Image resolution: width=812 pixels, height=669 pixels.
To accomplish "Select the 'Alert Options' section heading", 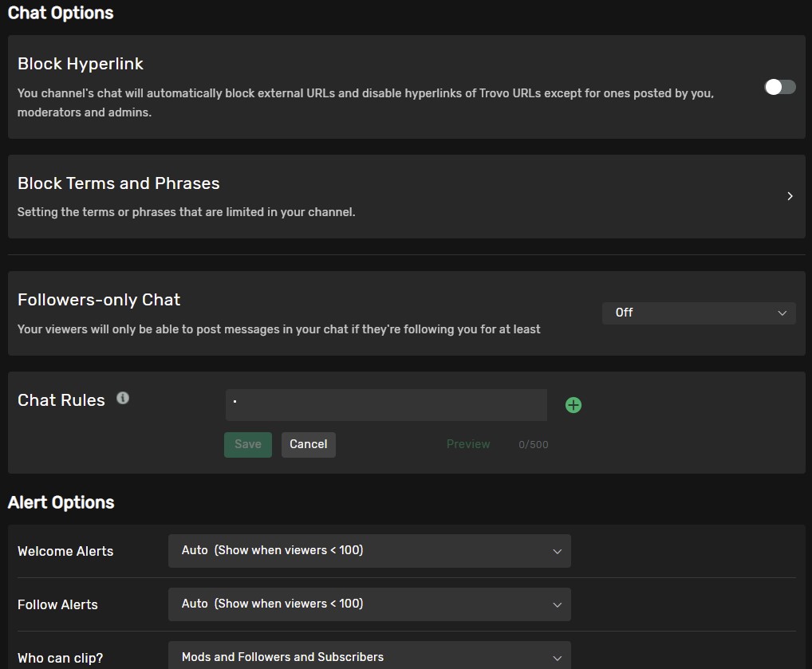I will 61,502.
